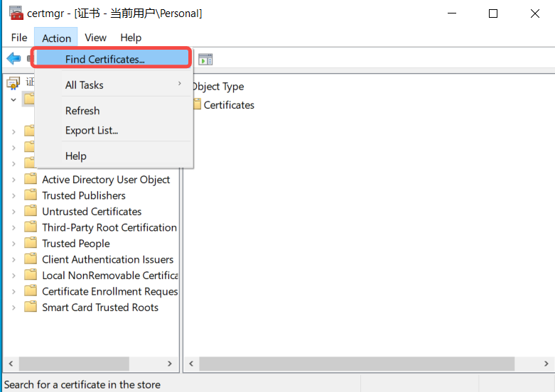The image size is (555, 392).
Task: Select the Untrusted Certificates folder
Action: click(x=92, y=212)
